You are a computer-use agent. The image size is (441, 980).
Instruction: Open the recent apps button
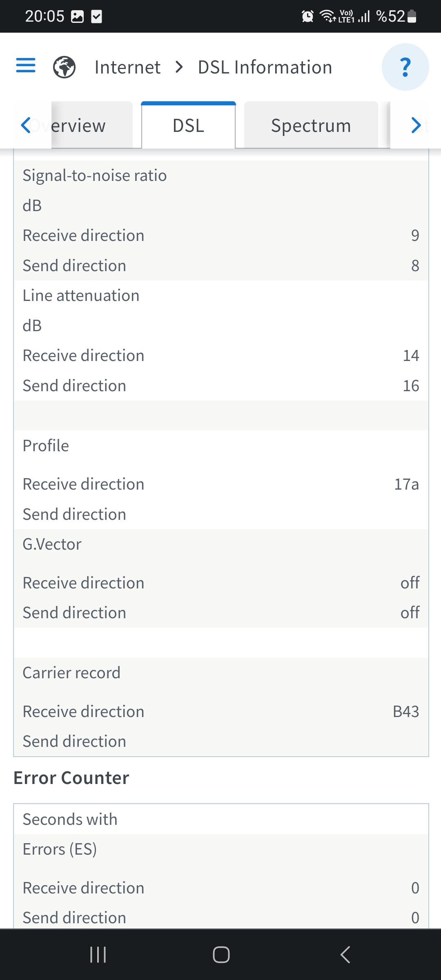point(98,954)
